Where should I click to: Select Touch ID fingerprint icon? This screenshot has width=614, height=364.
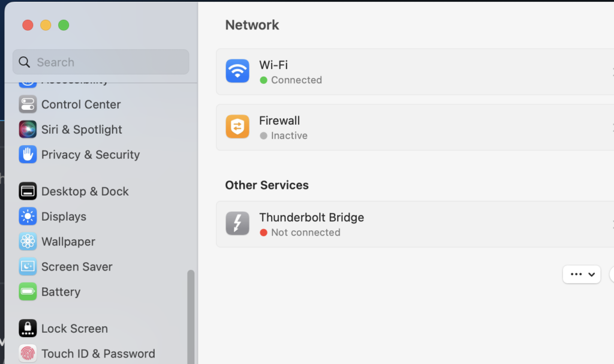tap(28, 353)
